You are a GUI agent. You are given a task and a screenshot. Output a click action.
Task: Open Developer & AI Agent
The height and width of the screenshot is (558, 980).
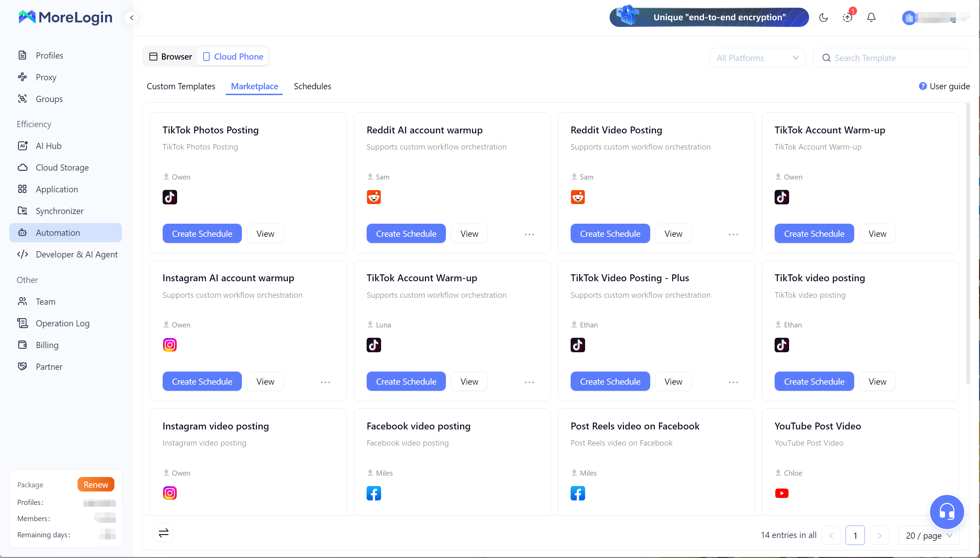tap(65, 254)
